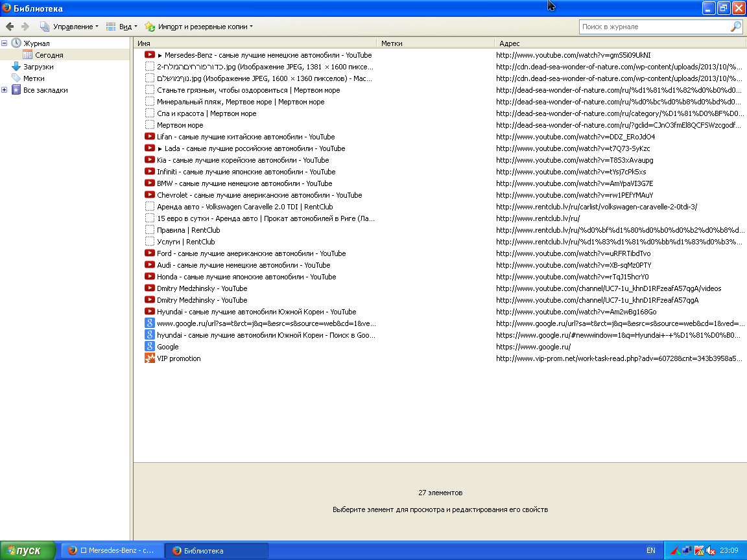747x560 pixels.
Task: Open Загрузки in the sidebar
Action: click(38, 67)
